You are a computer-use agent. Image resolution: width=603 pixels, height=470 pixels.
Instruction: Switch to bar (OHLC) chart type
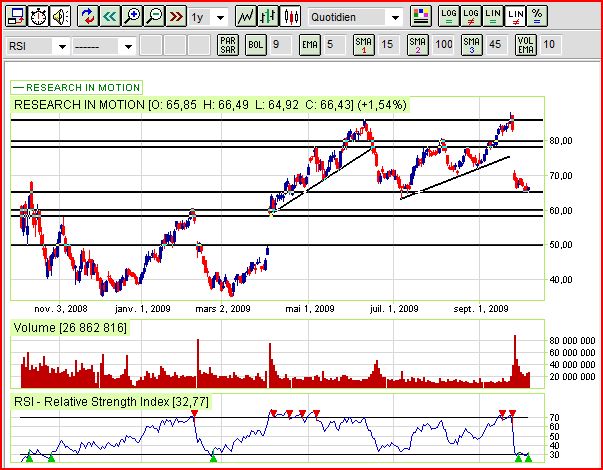tap(268, 17)
